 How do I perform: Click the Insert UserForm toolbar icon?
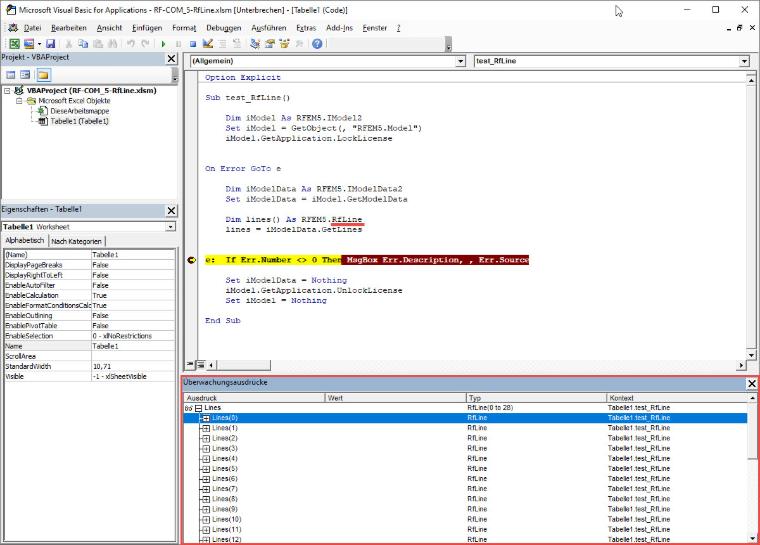click(29, 44)
